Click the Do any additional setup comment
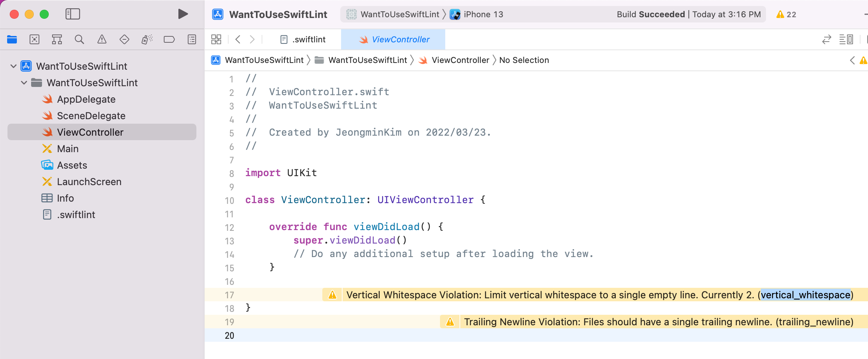Viewport: 868px width, 359px height. click(444, 254)
